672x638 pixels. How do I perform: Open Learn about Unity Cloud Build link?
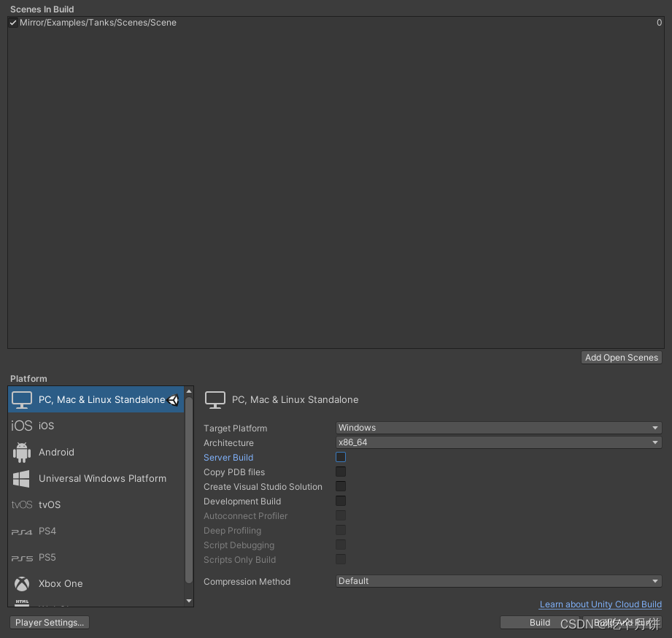pyautogui.click(x=600, y=604)
